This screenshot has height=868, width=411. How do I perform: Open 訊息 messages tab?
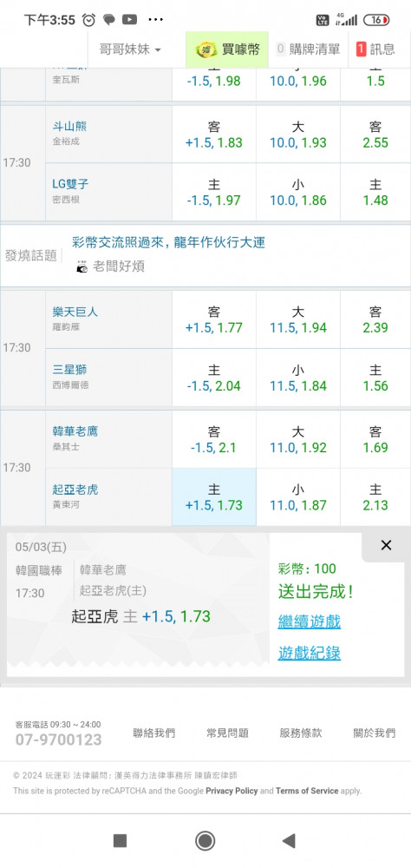(375, 49)
